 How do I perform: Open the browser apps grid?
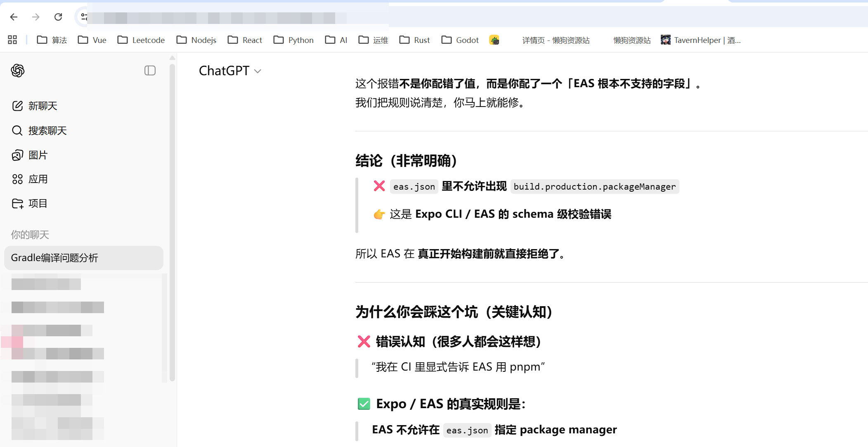pos(12,40)
